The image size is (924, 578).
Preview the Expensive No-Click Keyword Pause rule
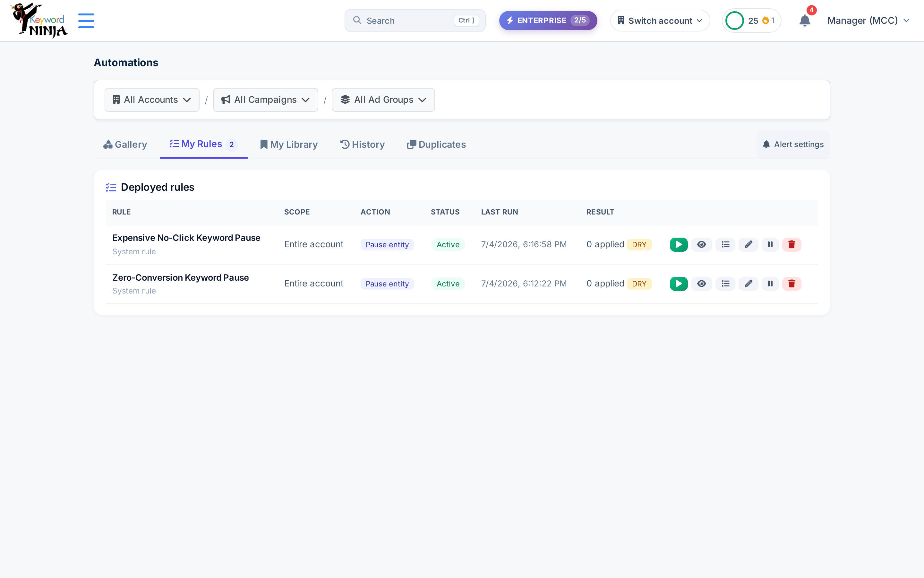[701, 245]
